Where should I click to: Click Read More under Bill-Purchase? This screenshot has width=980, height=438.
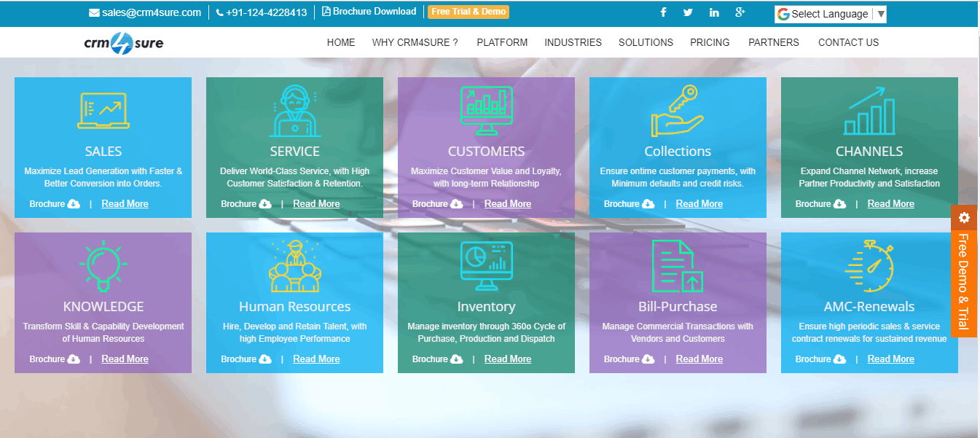click(699, 359)
